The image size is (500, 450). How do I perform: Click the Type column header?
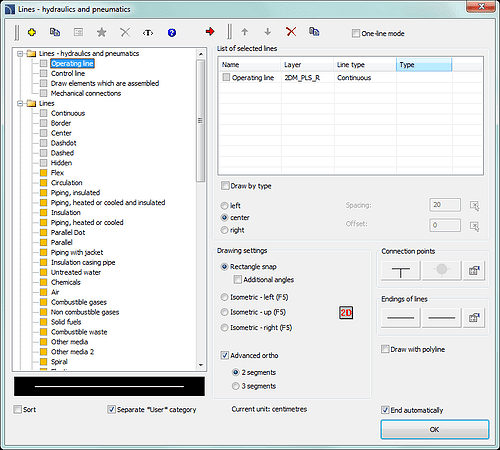424,65
